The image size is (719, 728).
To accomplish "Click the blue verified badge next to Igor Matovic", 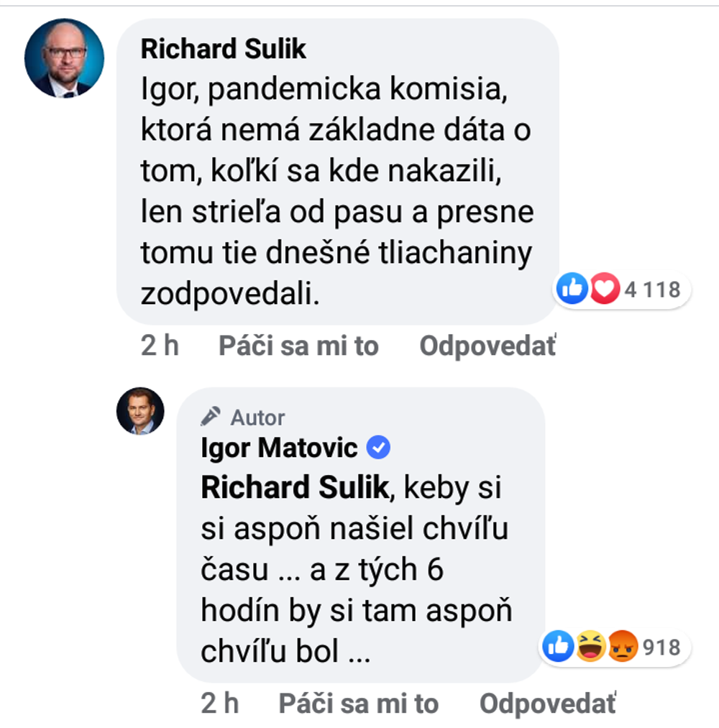I will point(379,447).
